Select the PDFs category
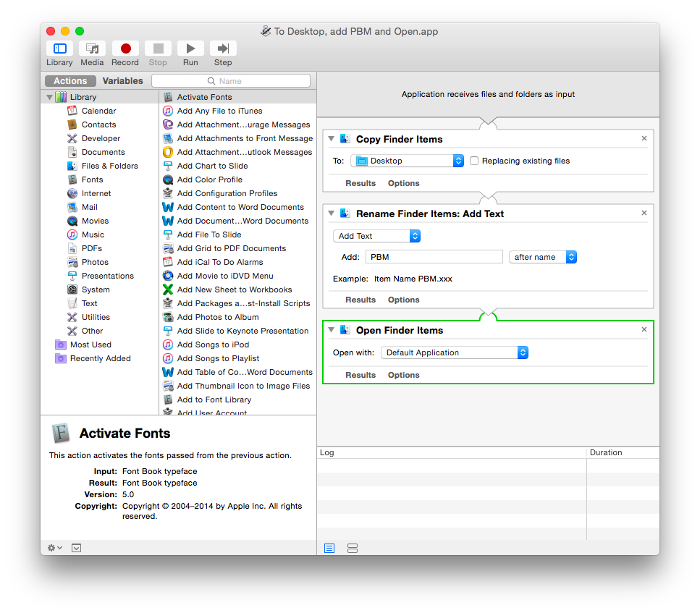 [x=91, y=248]
